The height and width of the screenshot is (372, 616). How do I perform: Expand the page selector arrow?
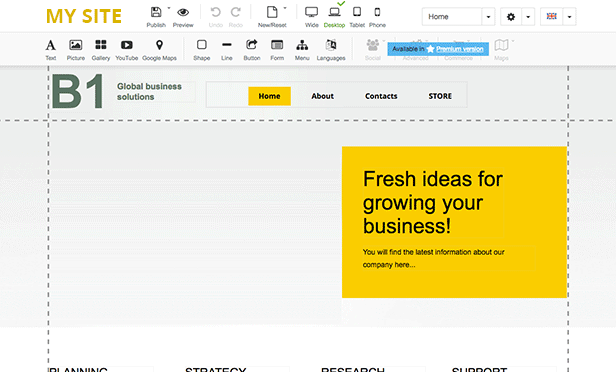pos(488,17)
